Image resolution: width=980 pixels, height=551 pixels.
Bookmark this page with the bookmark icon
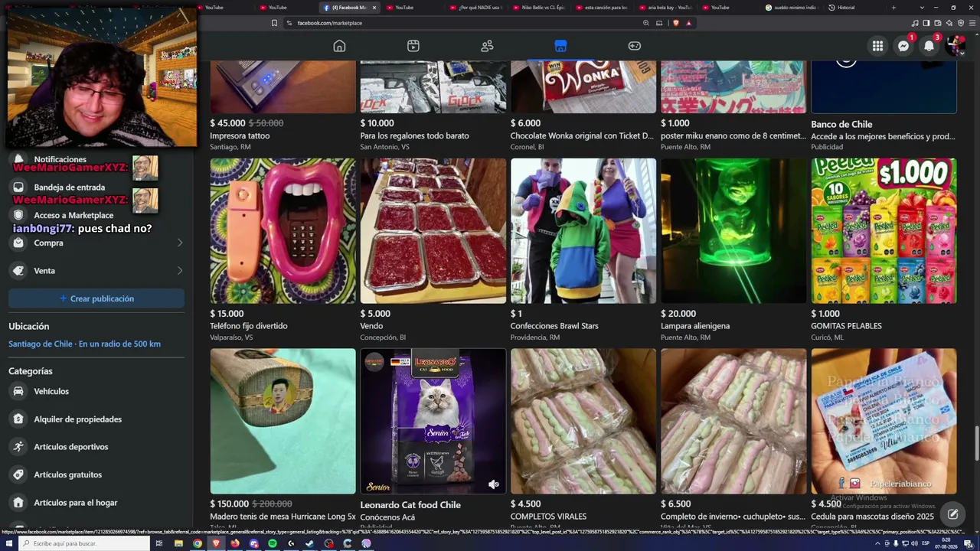pos(274,23)
